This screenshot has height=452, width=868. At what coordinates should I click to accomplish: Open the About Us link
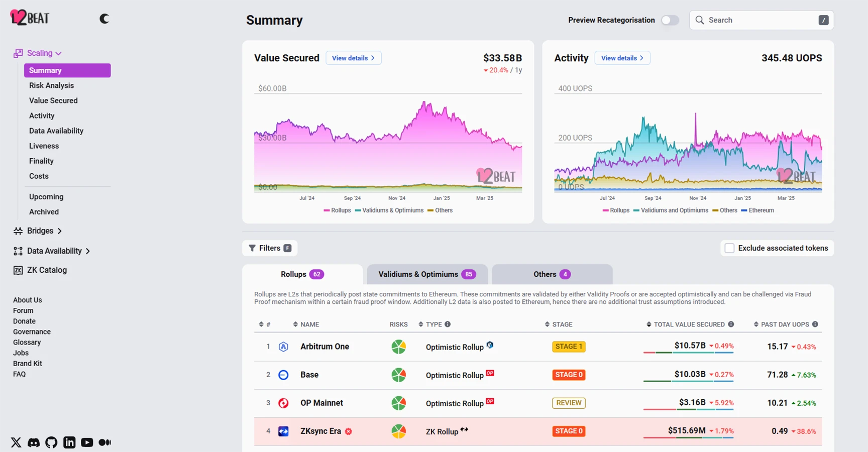(28, 300)
